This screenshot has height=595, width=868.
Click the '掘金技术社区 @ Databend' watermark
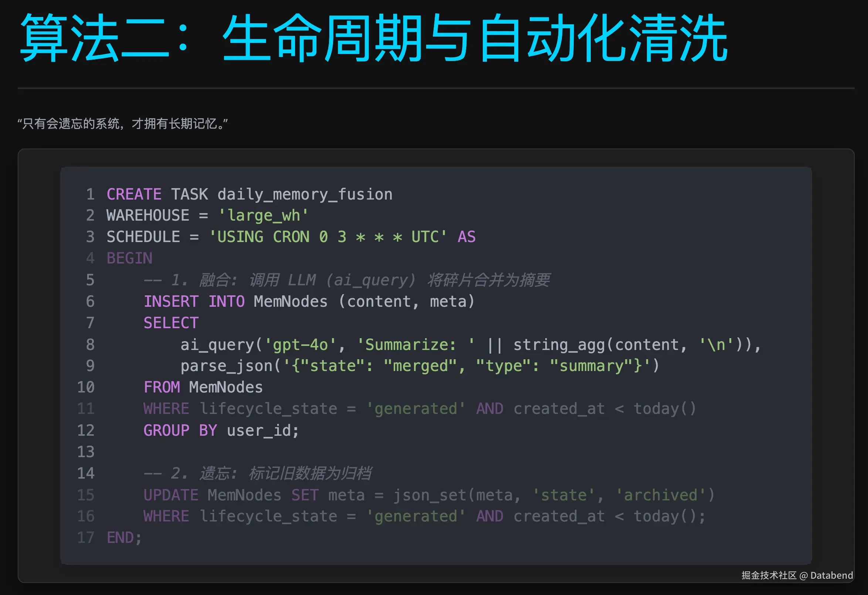797,575
